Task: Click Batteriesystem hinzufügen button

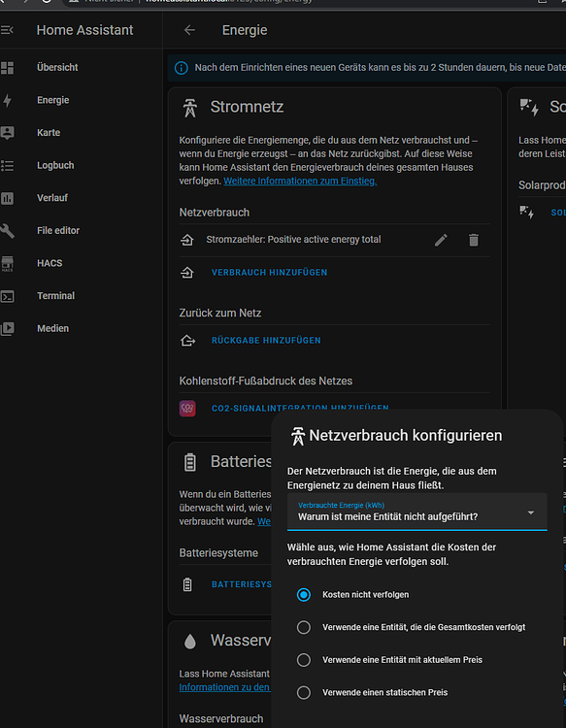Action: tap(242, 584)
